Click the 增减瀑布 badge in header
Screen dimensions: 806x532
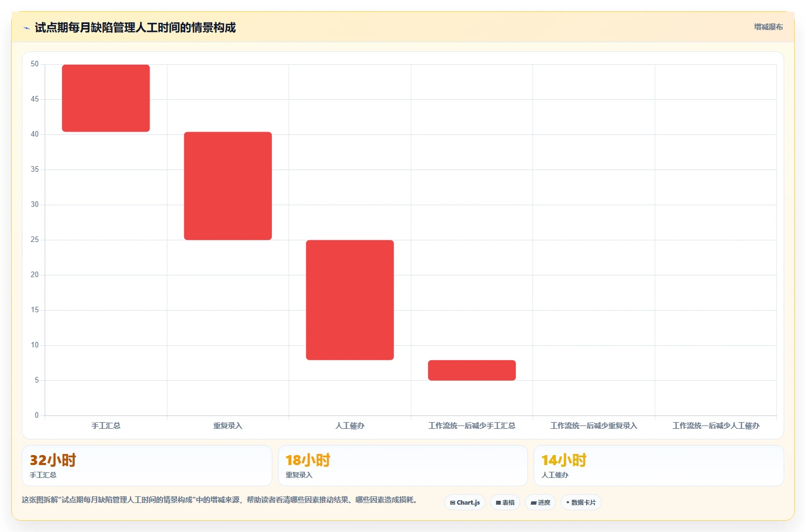[768, 27]
